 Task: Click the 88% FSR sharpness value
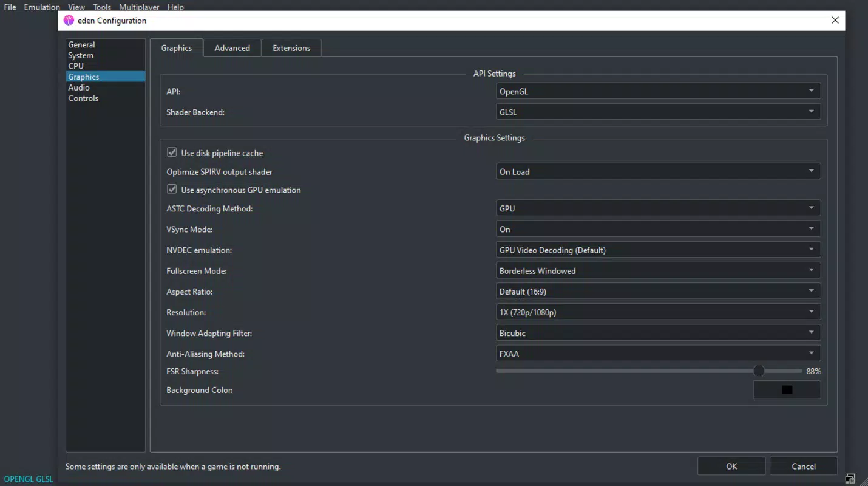click(x=813, y=371)
